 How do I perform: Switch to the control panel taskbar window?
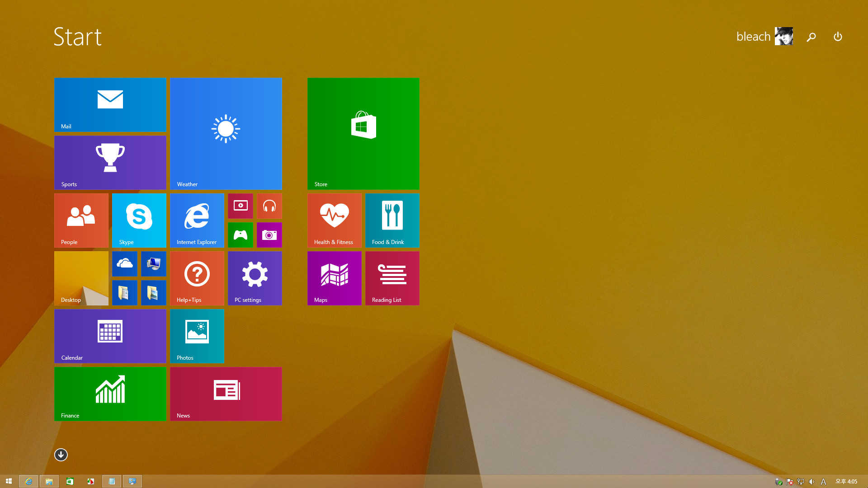click(x=132, y=481)
